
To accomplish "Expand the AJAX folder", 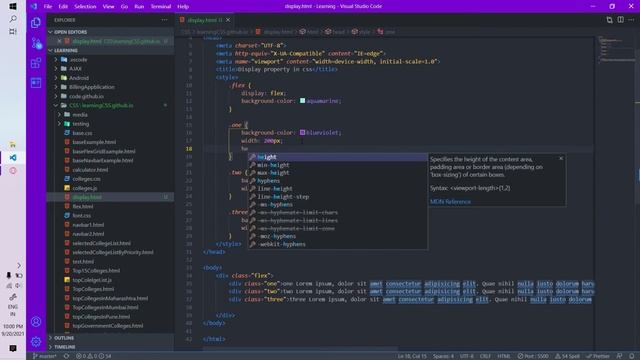I will coord(75,69).
